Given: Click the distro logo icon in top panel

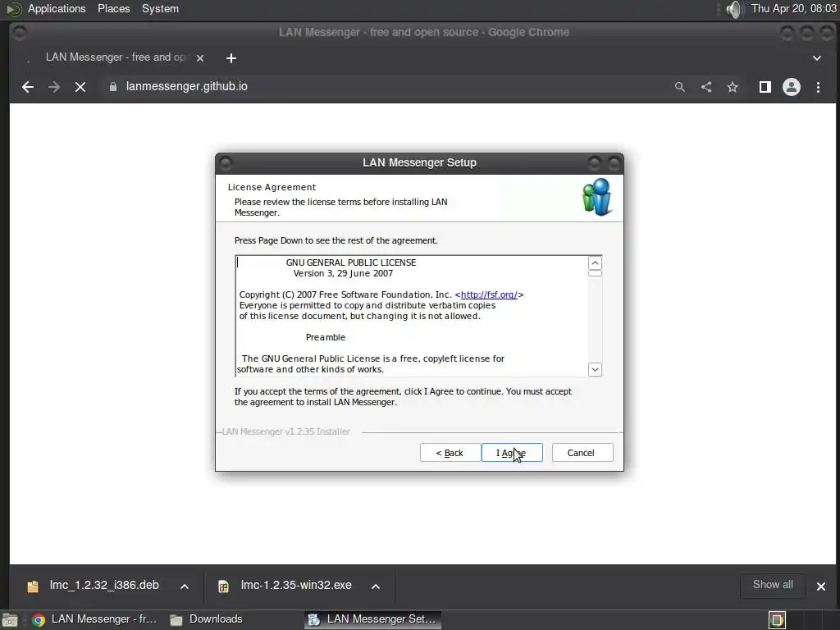Looking at the screenshot, I should [x=13, y=8].
